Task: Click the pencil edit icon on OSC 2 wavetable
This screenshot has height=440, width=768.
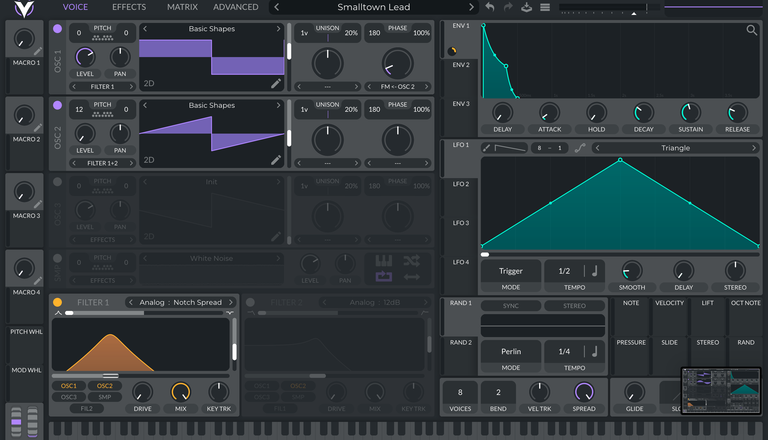Action: click(276, 160)
